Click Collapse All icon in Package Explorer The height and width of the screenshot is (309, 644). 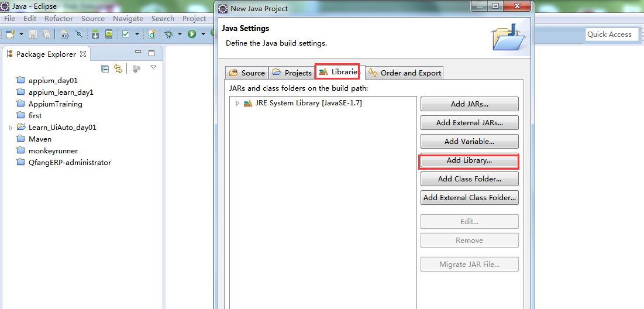[105, 68]
